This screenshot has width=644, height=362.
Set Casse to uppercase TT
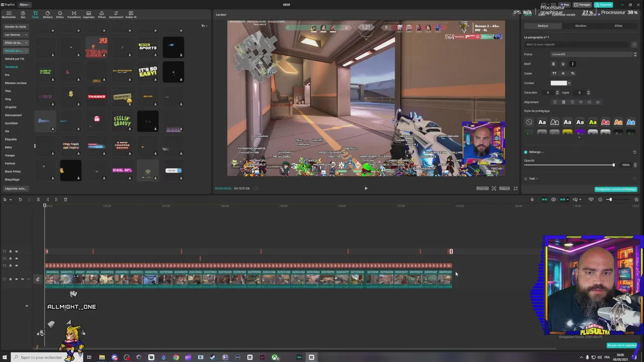tap(554, 73)
